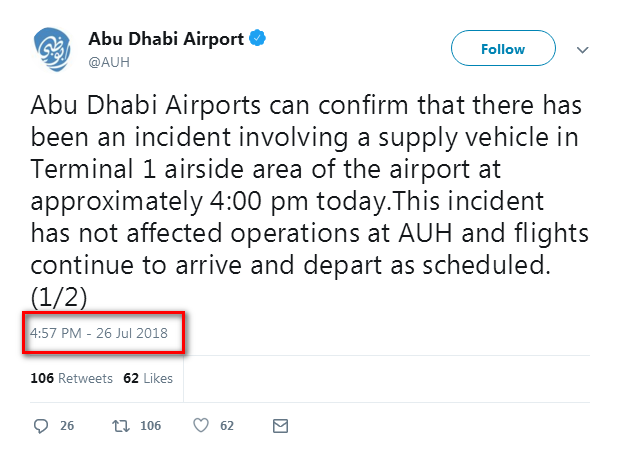Expand the tweet options chevron
Screen dimensions: 618x453
tap(582, 49)
